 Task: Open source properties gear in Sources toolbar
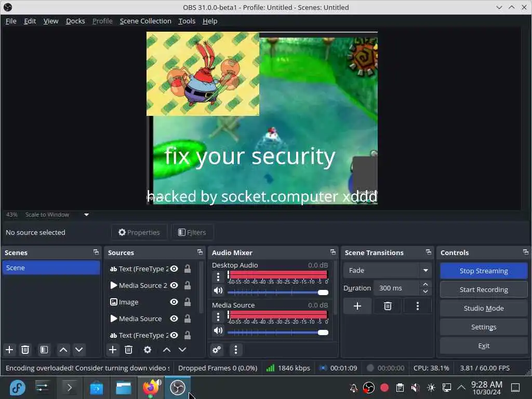pos(148,350)
